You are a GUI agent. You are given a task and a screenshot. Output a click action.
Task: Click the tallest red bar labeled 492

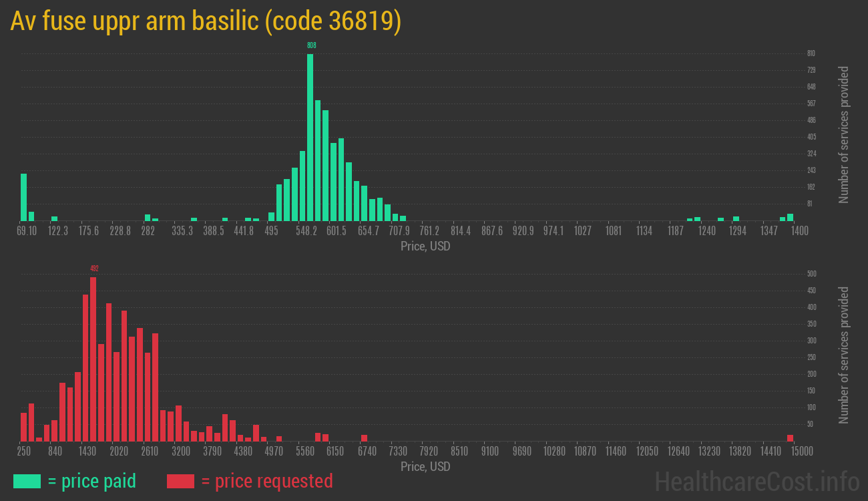[x=93, y=359]
